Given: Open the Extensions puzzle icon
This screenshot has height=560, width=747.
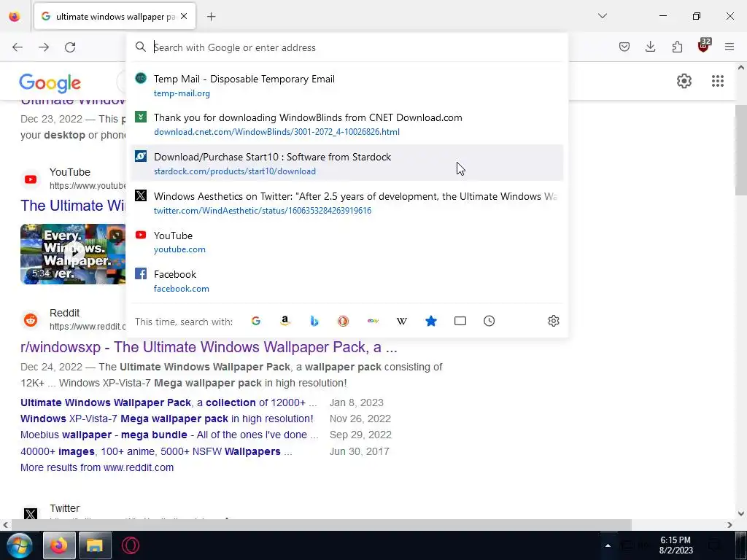Looking at the screenshot, I should (677, 47).
